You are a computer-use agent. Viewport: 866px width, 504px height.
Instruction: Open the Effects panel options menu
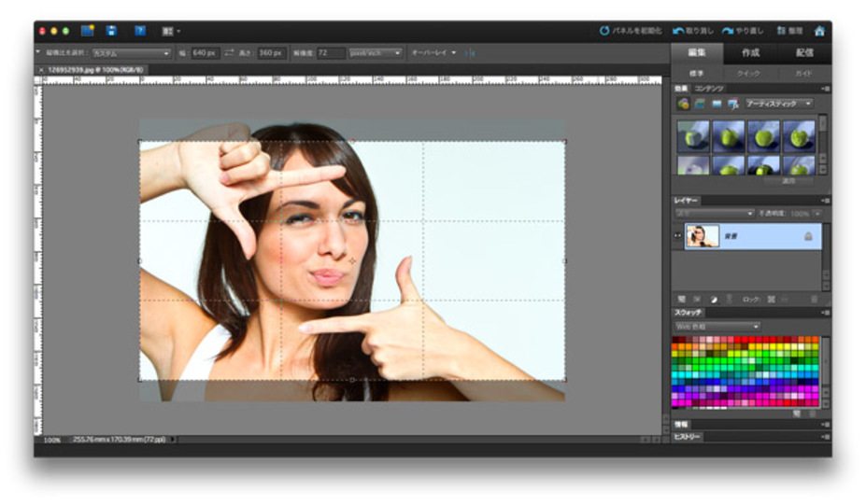825,89
